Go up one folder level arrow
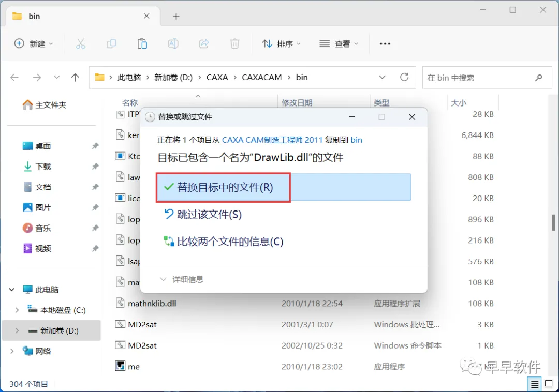This screenshot has width=559, height=392. pos(75,77)
